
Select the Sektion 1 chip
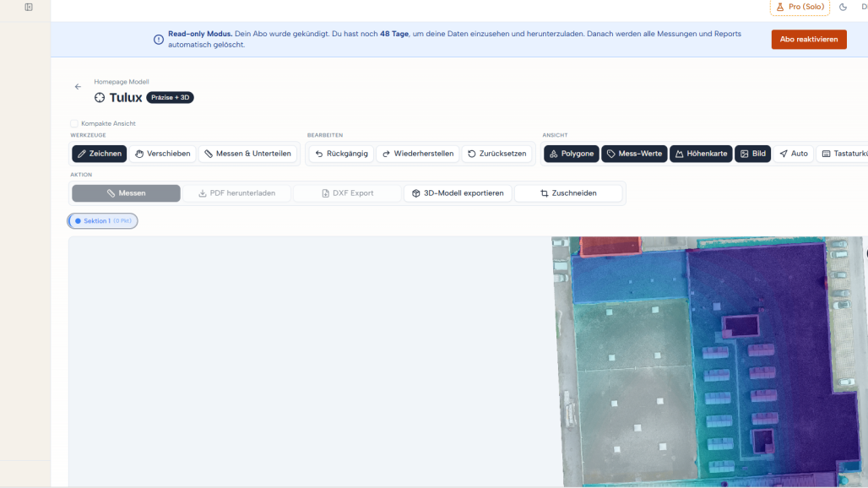coord(103,220)
